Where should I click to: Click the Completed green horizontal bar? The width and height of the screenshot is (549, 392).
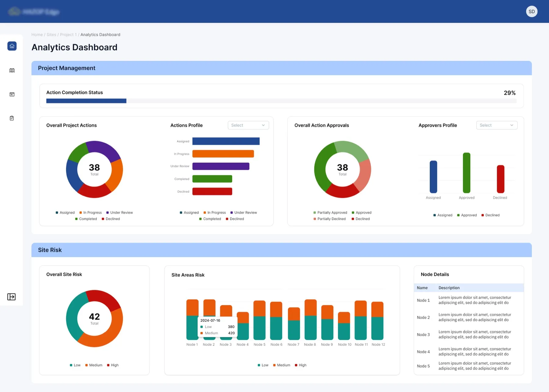(212, 179)
